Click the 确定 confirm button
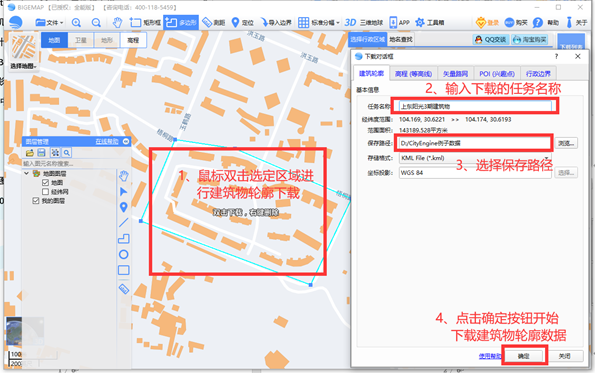 (x=524, y=356)
